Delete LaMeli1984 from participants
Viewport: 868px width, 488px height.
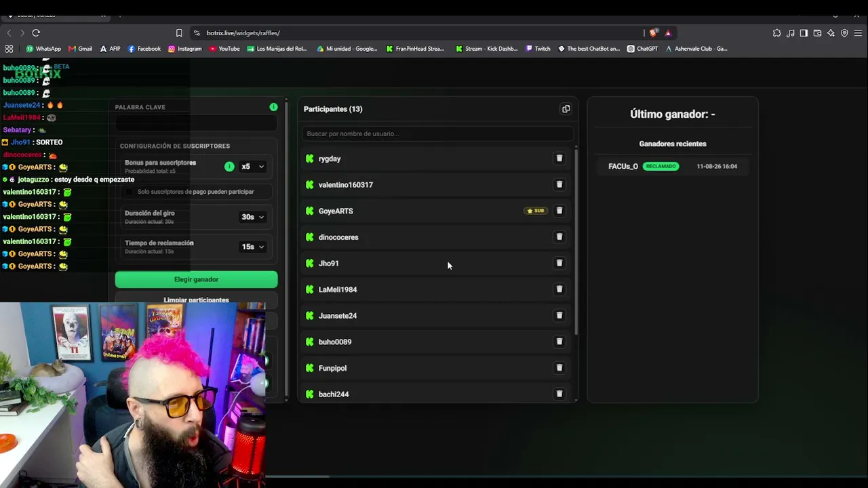coord(559,289)
